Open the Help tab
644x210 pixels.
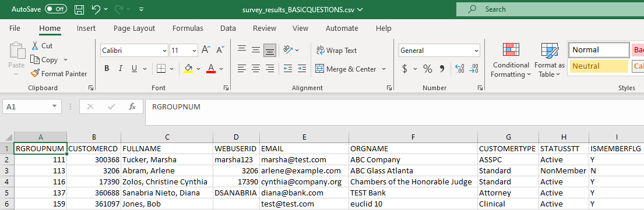coord(383,29)
